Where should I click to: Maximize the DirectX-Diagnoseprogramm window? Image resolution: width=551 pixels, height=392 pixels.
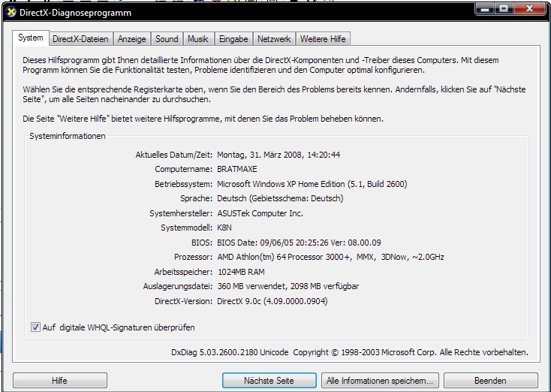tap(504, 9)
